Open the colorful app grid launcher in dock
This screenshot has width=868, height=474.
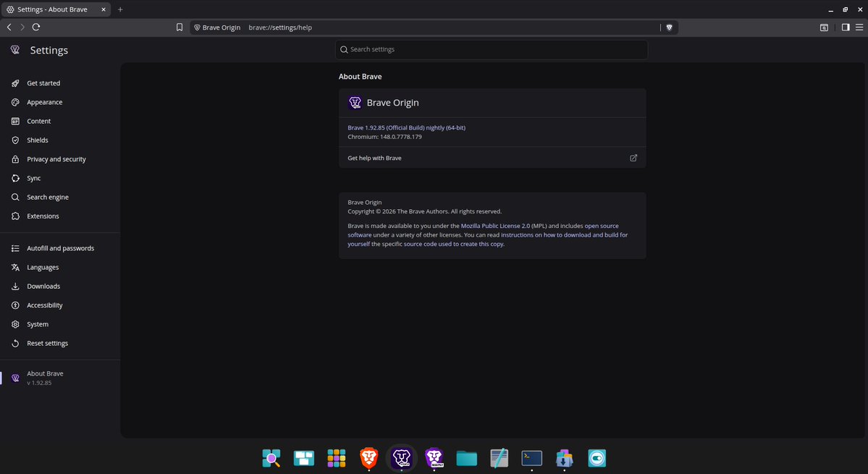tap(336, 458)
